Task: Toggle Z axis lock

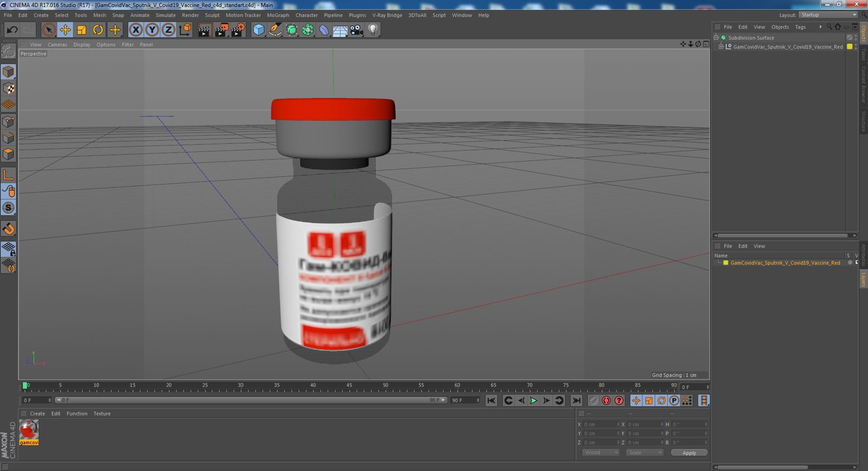Action: click(168, 30)
